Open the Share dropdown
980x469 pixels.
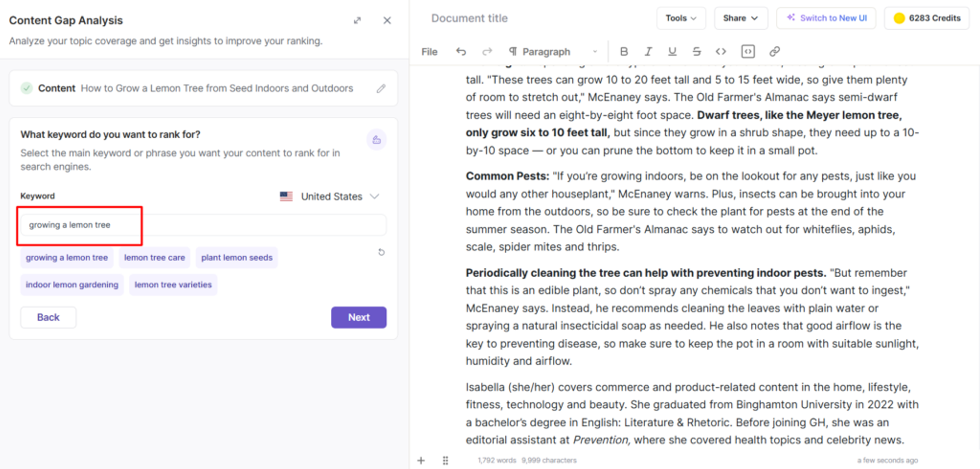coord(740,18)
